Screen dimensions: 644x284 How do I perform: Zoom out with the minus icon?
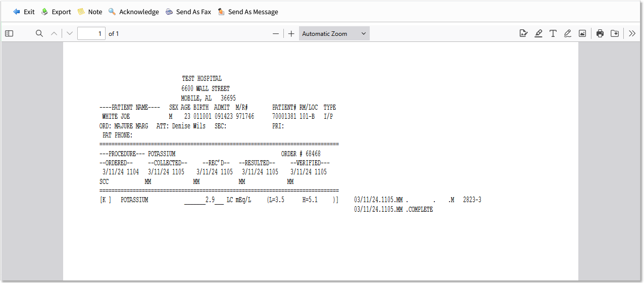coord(276,33)
